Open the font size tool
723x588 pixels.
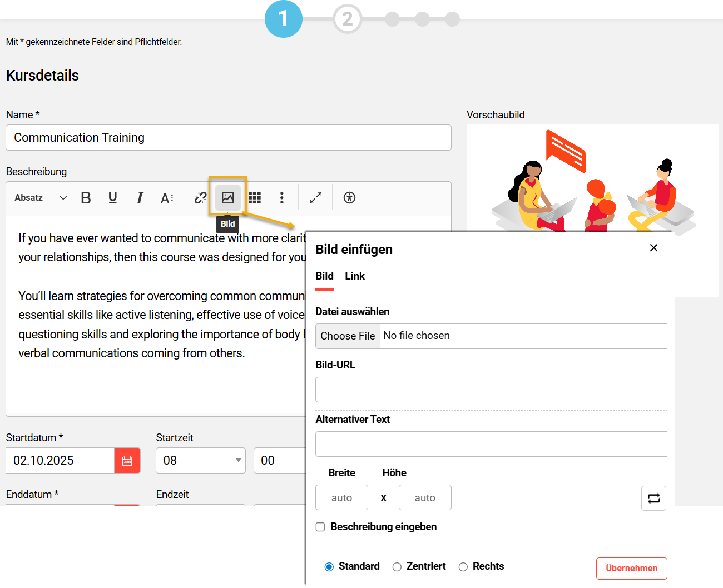167,198
